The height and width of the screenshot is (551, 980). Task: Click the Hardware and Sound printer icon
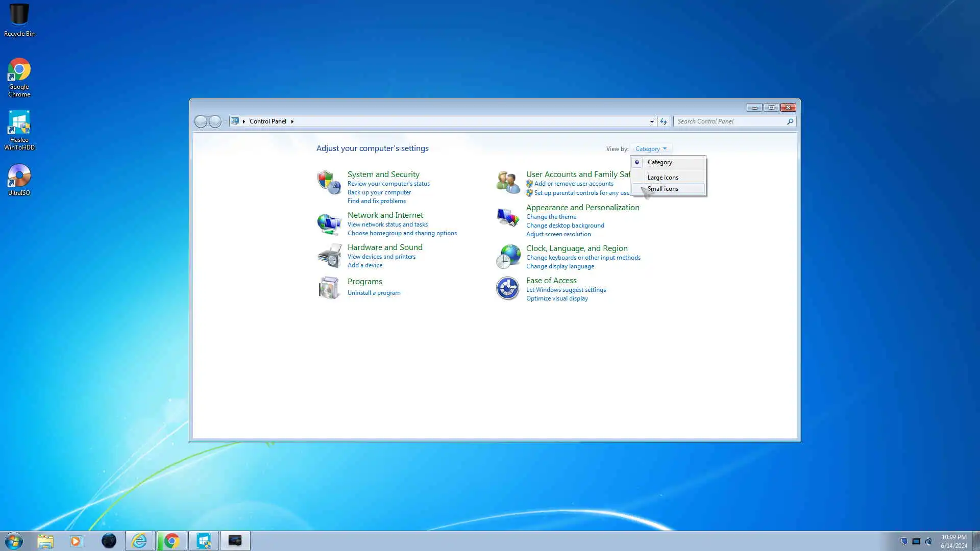click(329, 256)
